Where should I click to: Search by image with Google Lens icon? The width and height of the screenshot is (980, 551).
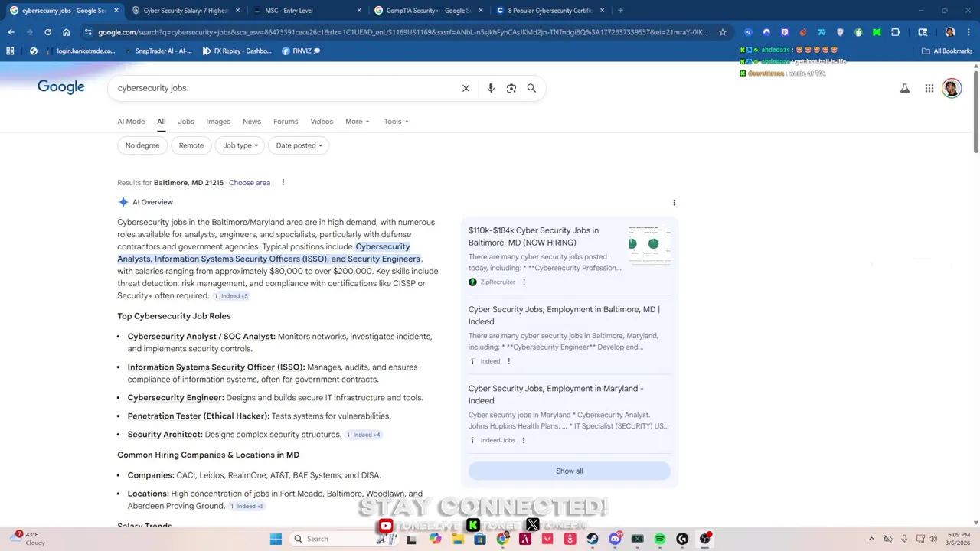tap(511, 88)
